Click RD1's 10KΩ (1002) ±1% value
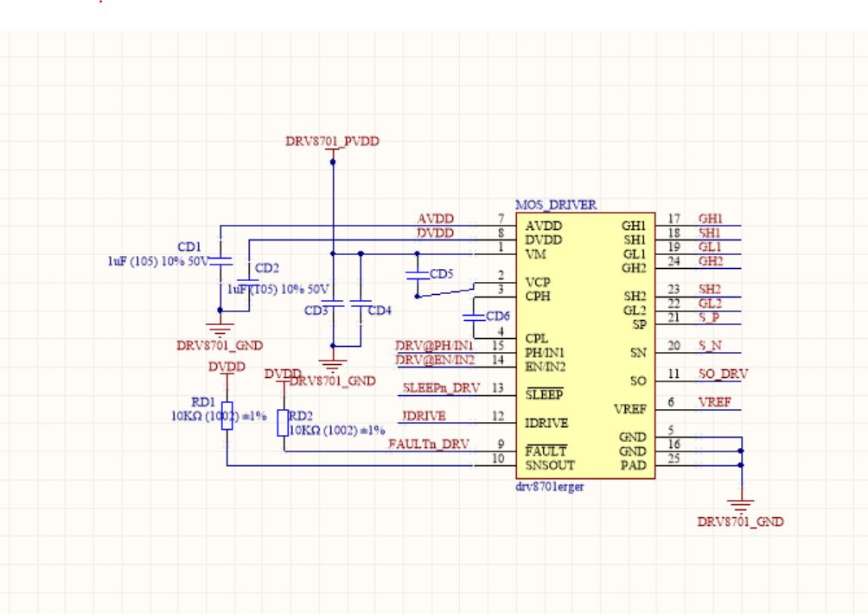 pos(219,416)
